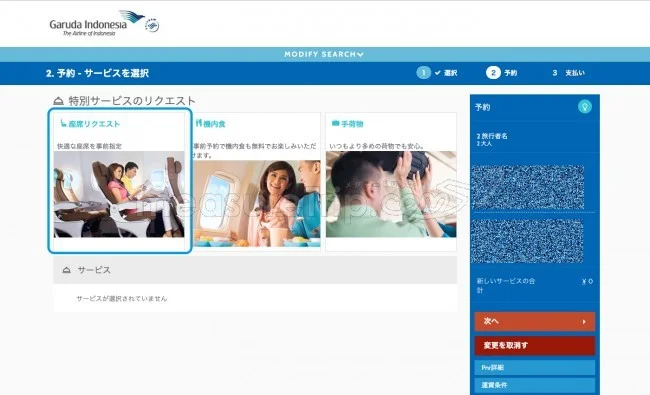Click the SkyTeam alliance emblem
Screen dimensions: 650x395
coord(152,26)
